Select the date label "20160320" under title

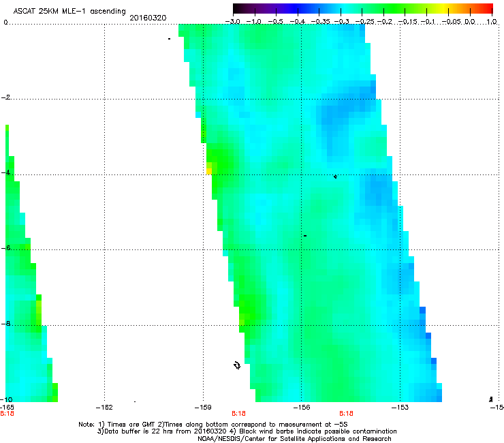coord(148,18)
